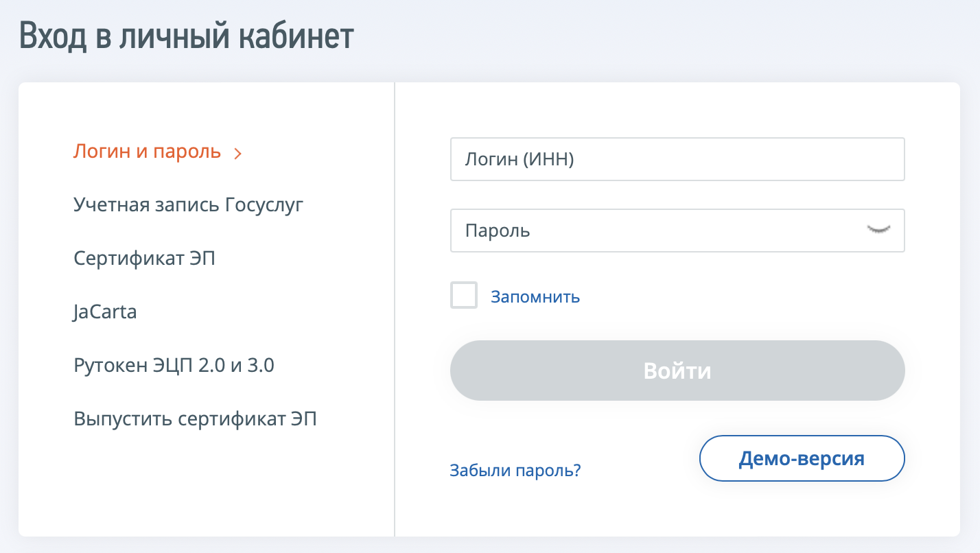Image resolution: width=980 pixels, height=553 pixels.
Task: Open the Забыли пароль? link
Action: pos(515,471)
